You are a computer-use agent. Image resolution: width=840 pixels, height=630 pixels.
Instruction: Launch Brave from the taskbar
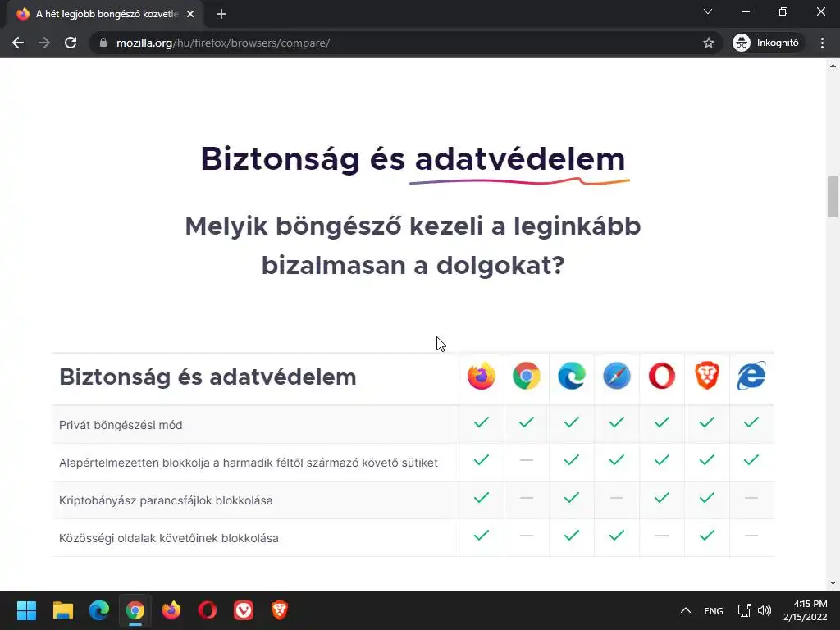[x=280, y=610]
